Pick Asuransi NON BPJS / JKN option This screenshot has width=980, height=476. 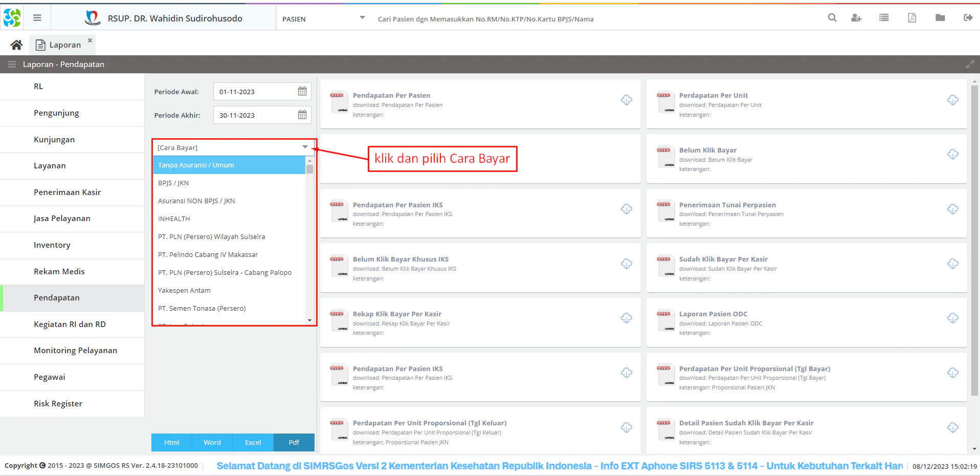(x=229, y=201)
